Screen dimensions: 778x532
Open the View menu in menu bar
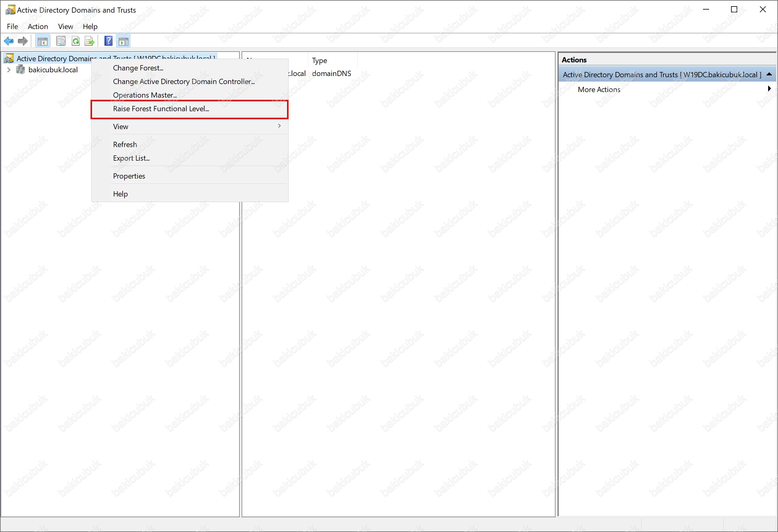click(65, 27)
